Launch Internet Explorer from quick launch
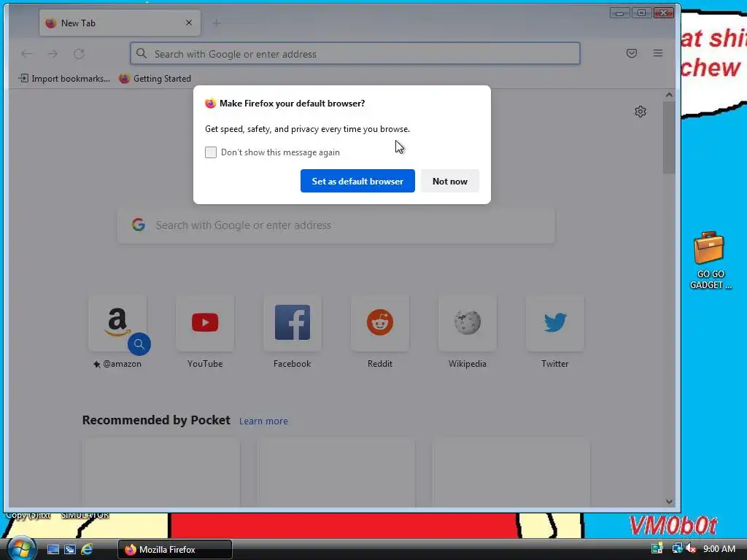Image resolution: width=747 pixels, height=560 pixels. tap(87, 550)
